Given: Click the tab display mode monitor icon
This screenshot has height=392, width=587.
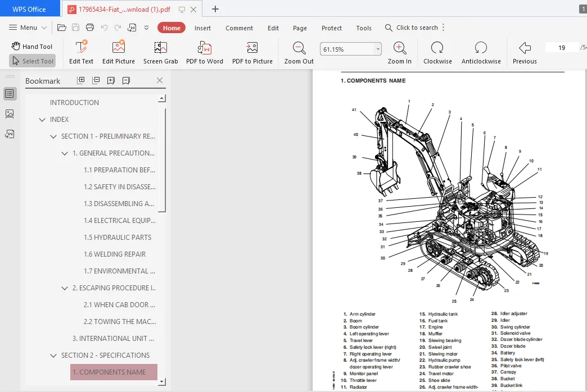Looking at the screenshot, I should (x=182, y=10).
